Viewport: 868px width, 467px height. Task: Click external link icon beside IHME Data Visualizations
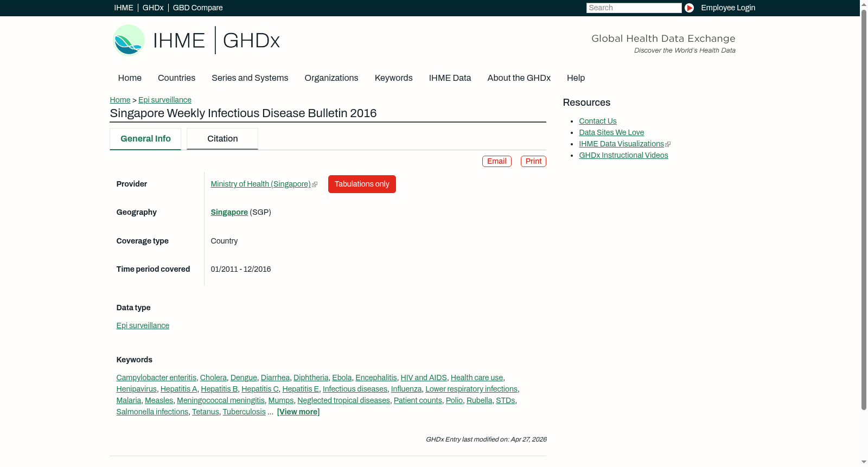point(668,144)
